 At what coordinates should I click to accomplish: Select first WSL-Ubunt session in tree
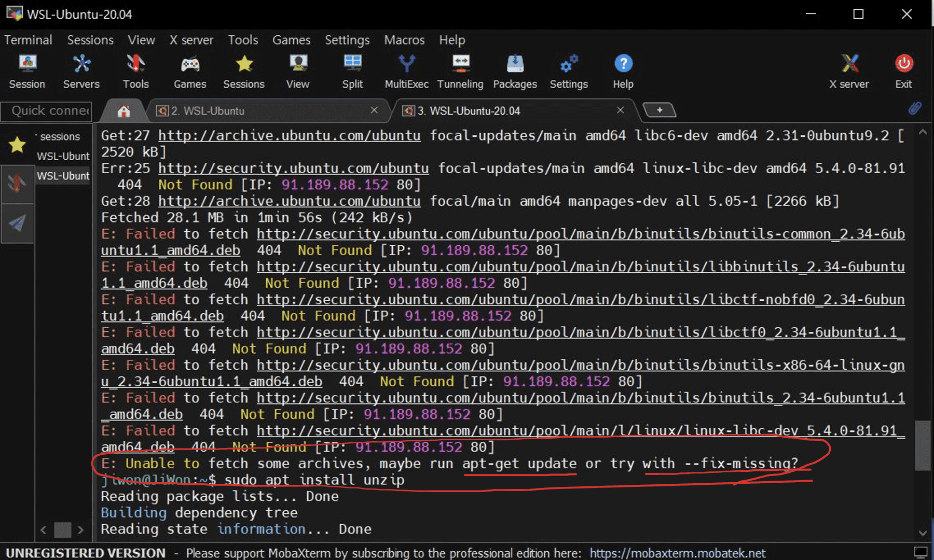63,156
